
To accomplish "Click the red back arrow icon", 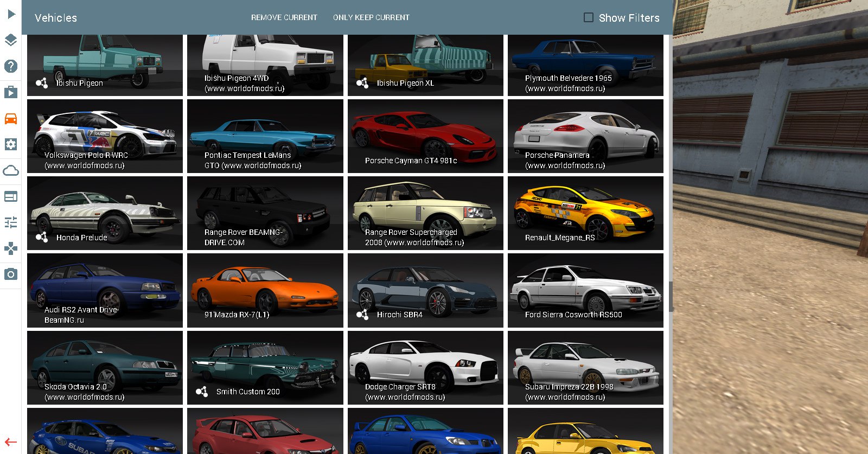I will (11, 442).
